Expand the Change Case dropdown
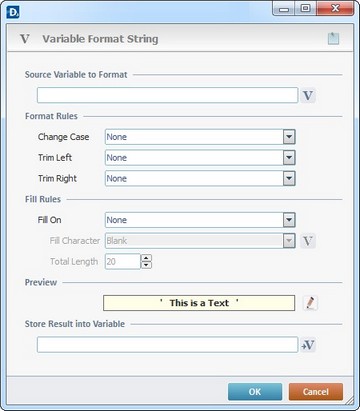The height and width of the screenshot is (411, 360). tap(289, 137)
